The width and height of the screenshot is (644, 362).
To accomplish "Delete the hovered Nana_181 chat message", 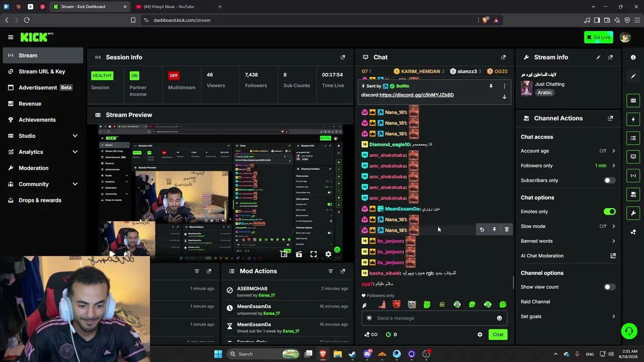I will tap(507, 230).
